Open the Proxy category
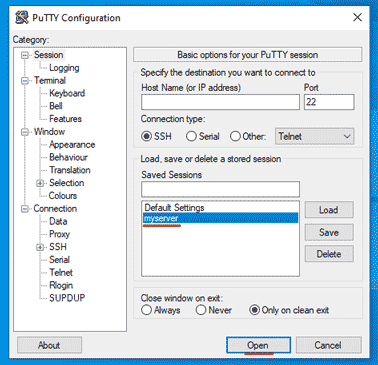The image size is (378, 365). pos(59,234)
